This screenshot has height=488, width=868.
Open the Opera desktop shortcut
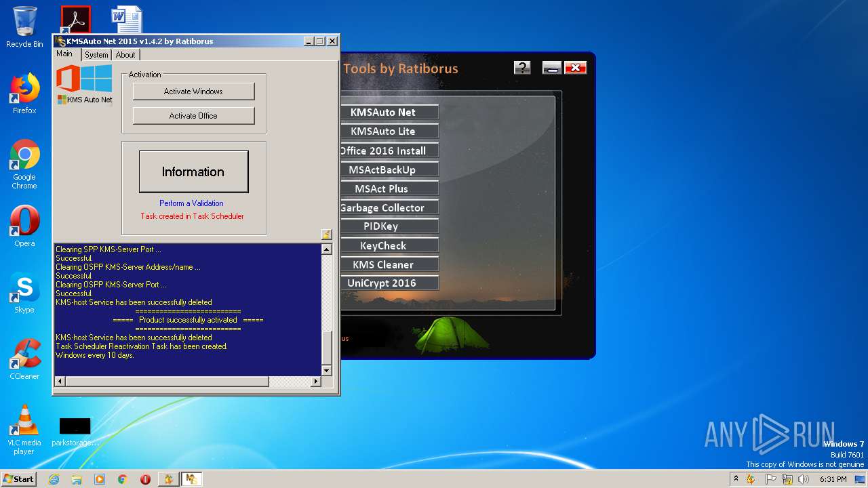(x=24, y=226)
